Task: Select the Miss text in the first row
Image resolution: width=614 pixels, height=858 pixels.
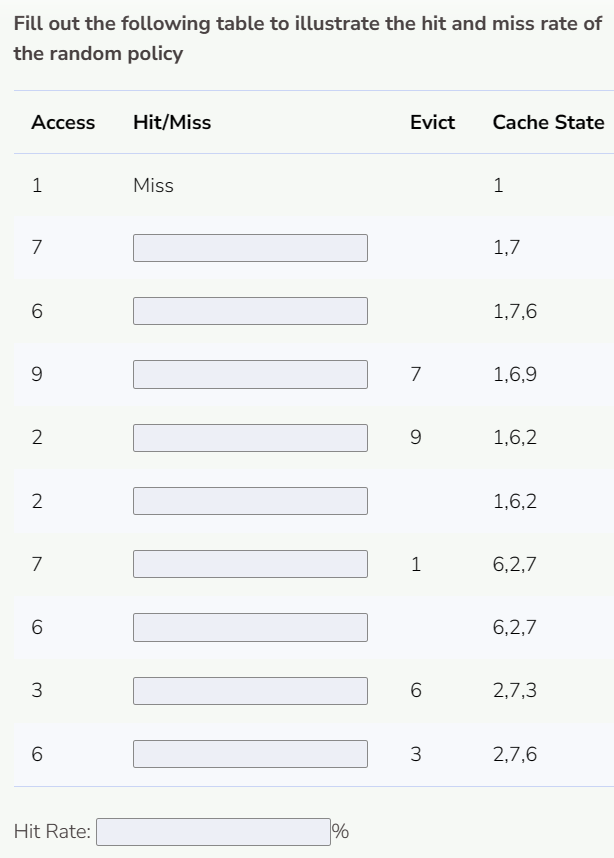Action: pos(154,185)
